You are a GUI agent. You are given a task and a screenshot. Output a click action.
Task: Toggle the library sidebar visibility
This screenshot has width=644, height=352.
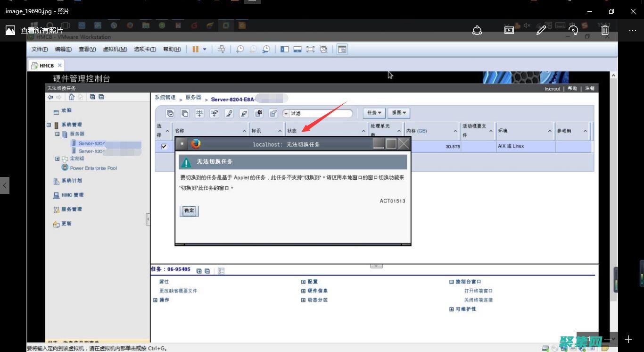coord(284,49)
